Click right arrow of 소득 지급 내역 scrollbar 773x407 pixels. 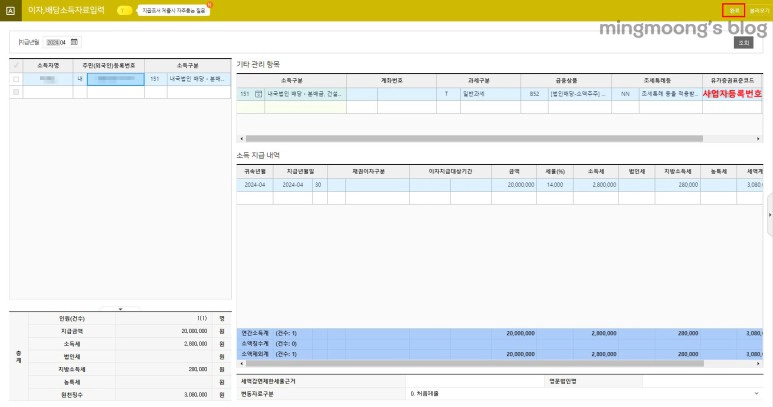click(x=758, y=364)
